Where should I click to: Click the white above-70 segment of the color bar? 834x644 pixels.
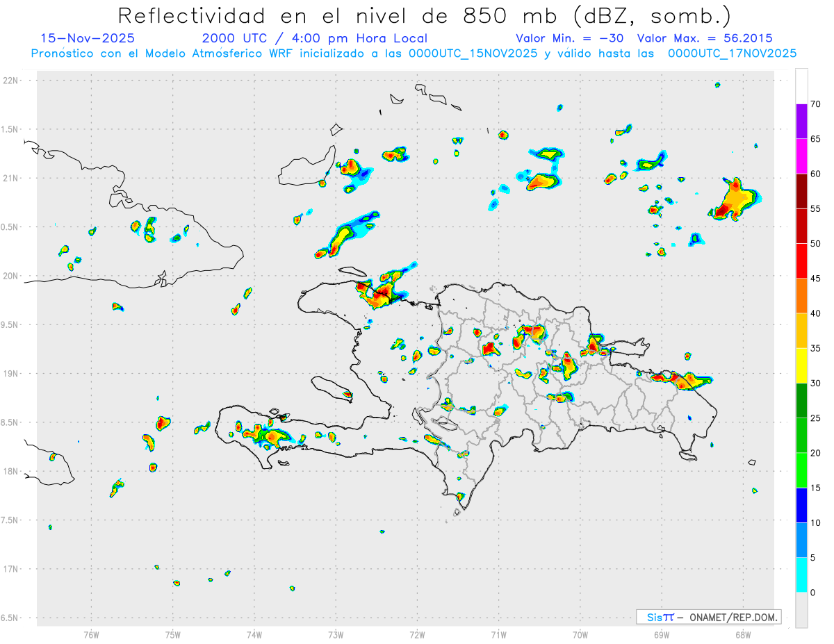(x=801, y=86)
